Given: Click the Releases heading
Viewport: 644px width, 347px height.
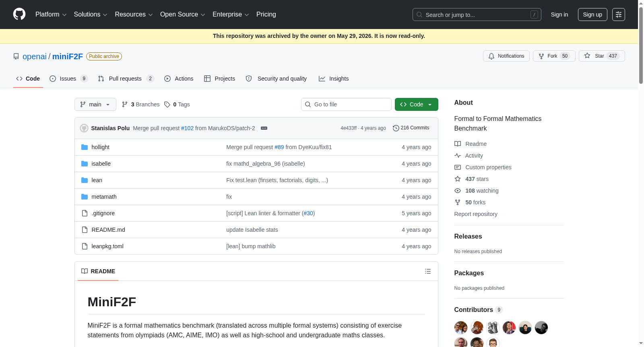Looking at the screenshot, I should click(468, 237).
